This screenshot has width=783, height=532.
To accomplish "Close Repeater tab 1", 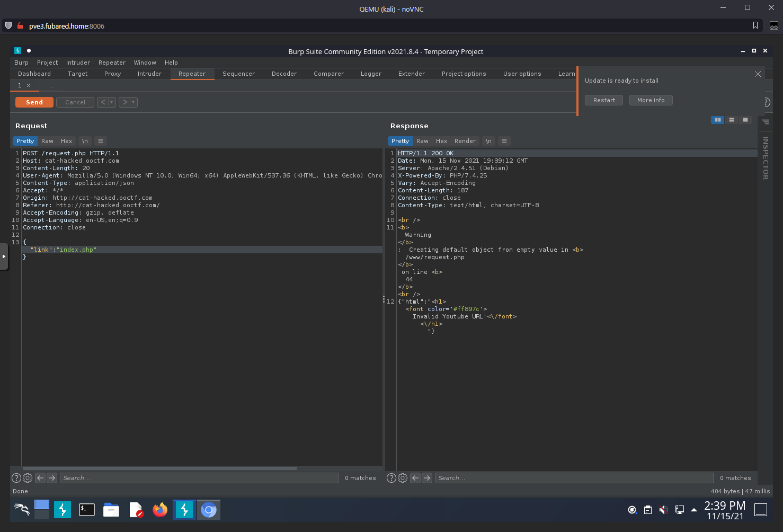I will coord(29,85).
